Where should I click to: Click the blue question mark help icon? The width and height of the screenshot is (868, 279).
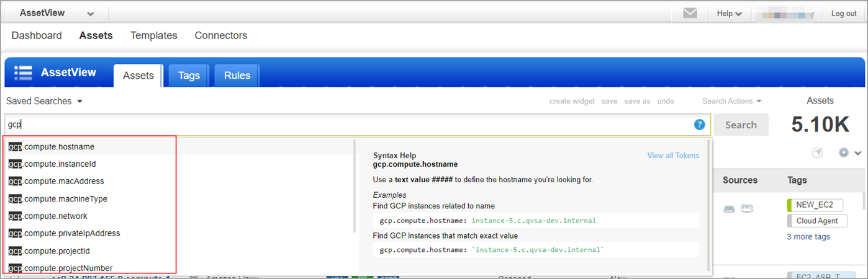700,125
